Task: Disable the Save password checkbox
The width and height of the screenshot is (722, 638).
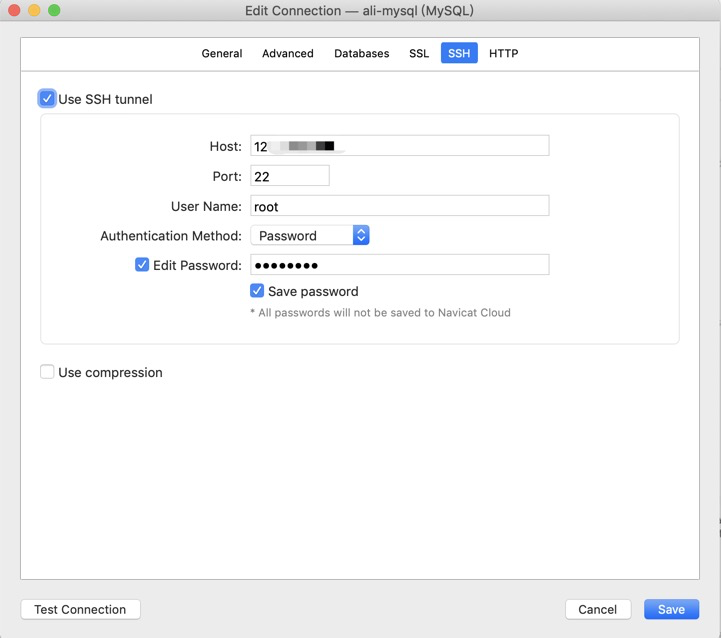Action: tap(257, 291)
